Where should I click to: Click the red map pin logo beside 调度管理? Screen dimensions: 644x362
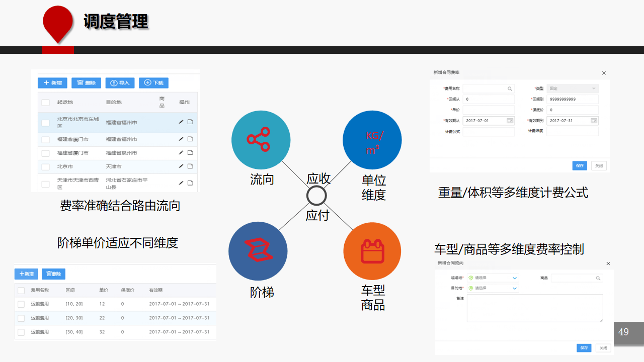coord(58,25)
